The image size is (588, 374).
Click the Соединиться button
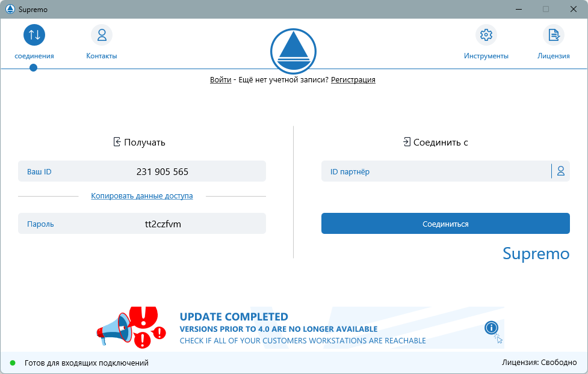(445, 224)
